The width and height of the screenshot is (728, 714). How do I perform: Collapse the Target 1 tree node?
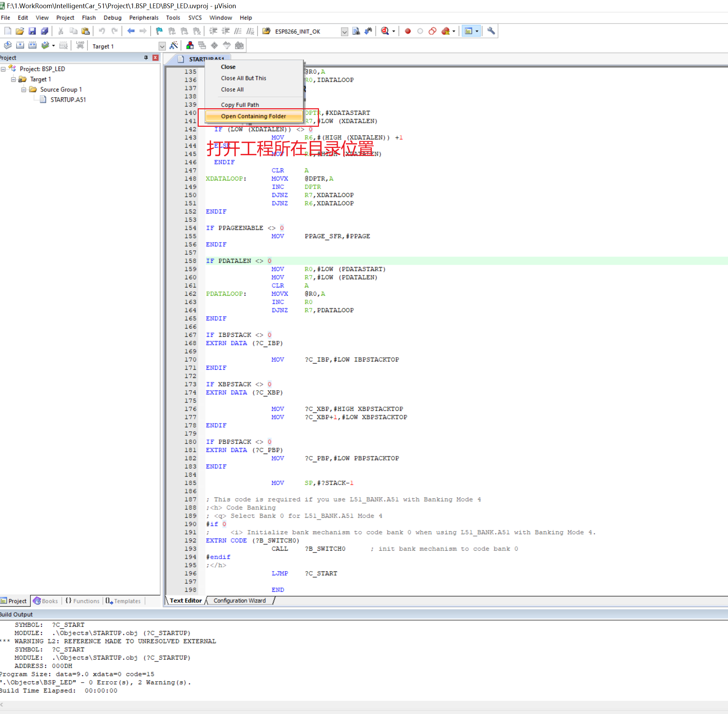(13, 79)
